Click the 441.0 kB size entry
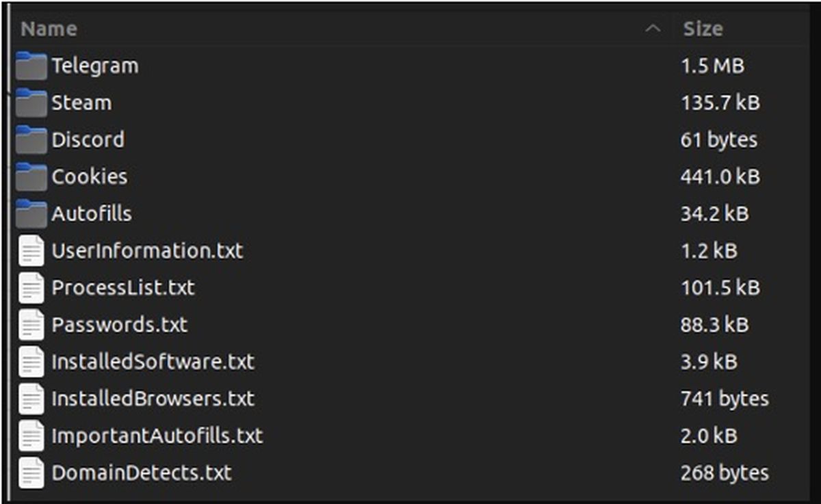This screenshot has height=504, width=821. pyautogui.click(x=720, y=176)
